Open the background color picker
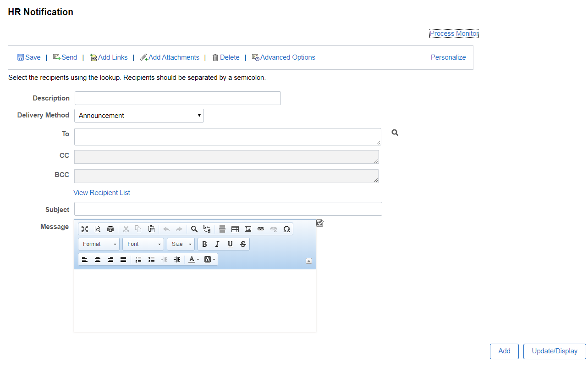 [209, 260]
